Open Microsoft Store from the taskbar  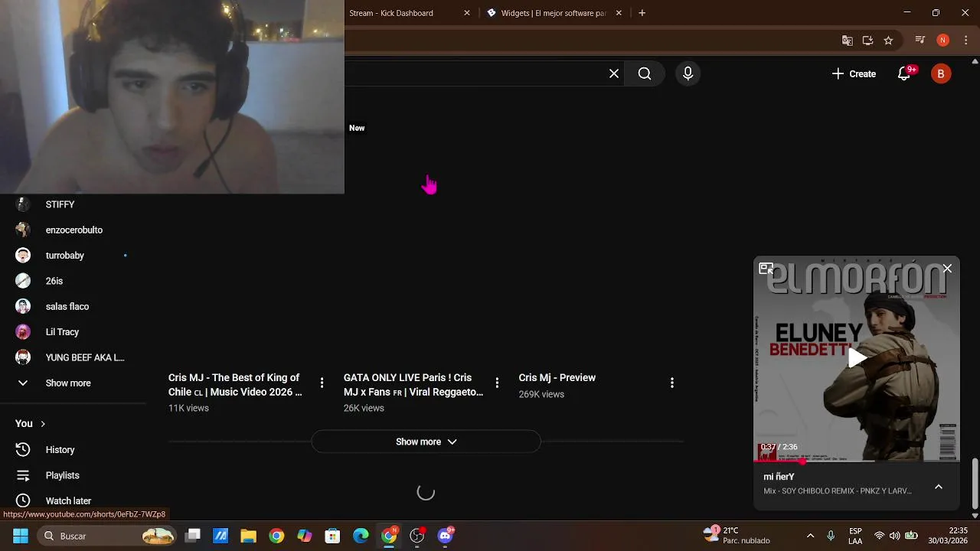click(x=332, y=536)
